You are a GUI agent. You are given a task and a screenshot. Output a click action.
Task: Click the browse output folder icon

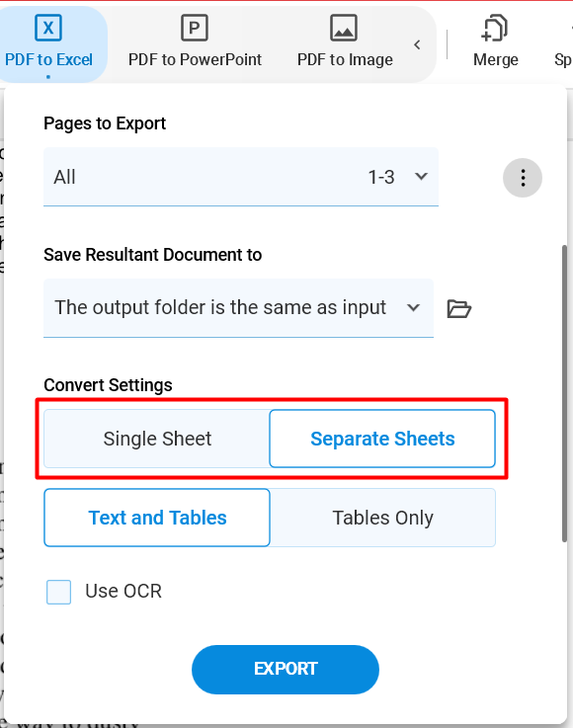[x=458, y=308]
